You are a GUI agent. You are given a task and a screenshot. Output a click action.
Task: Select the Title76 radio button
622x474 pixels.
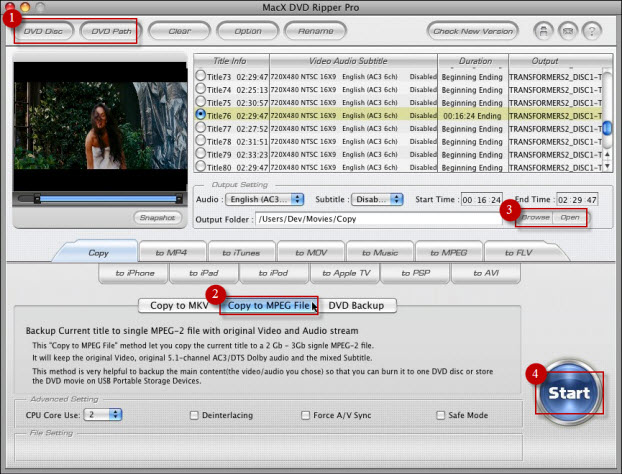click(x=201, y=115)
